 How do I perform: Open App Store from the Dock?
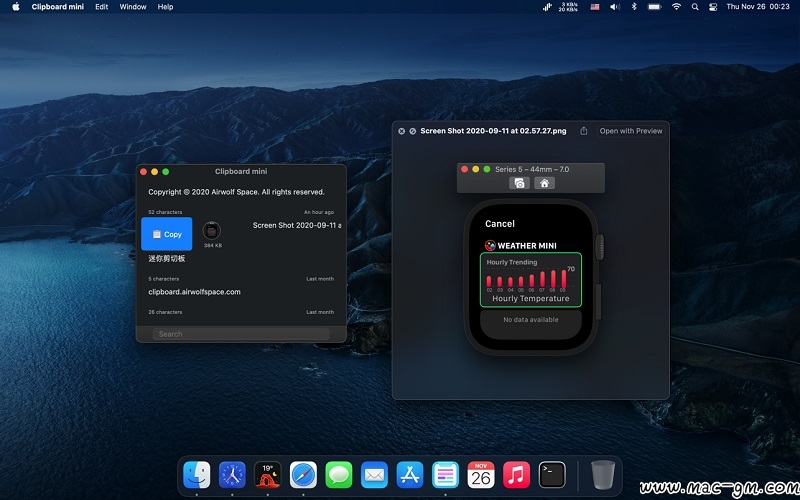click(410, 475)
